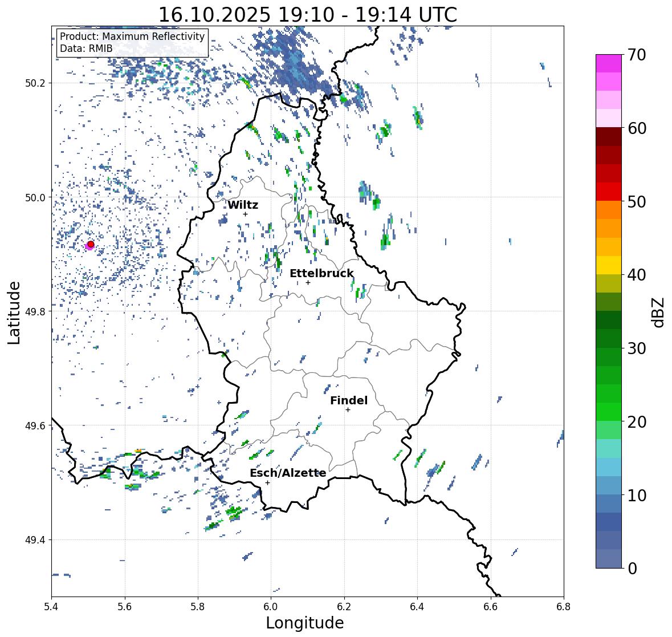Click the 5.4 longitude tick label
This screenshot has width=672, height=637.
pyautogui.click(x=51, y=606)
